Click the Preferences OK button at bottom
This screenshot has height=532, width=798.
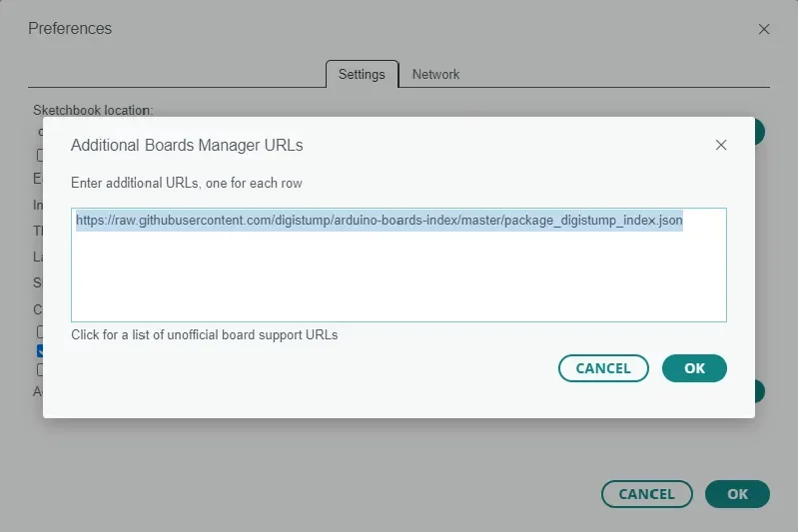click(x=737, y=494)
